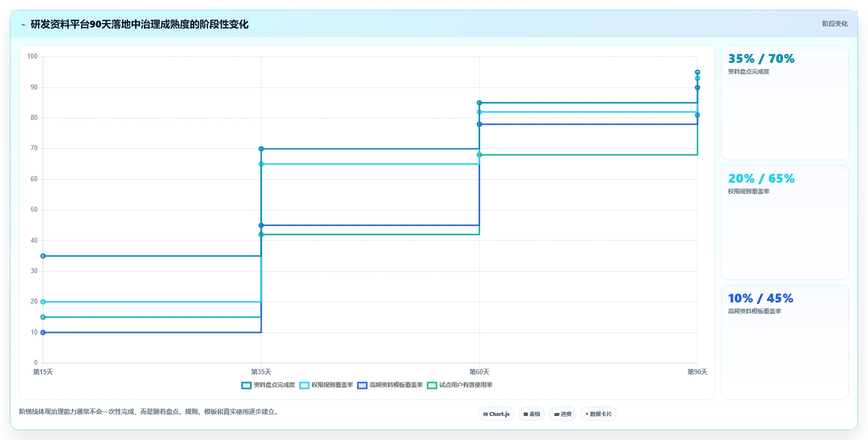Click the 第35天 x-axis label
868x440 pixels.
point(261,372)
